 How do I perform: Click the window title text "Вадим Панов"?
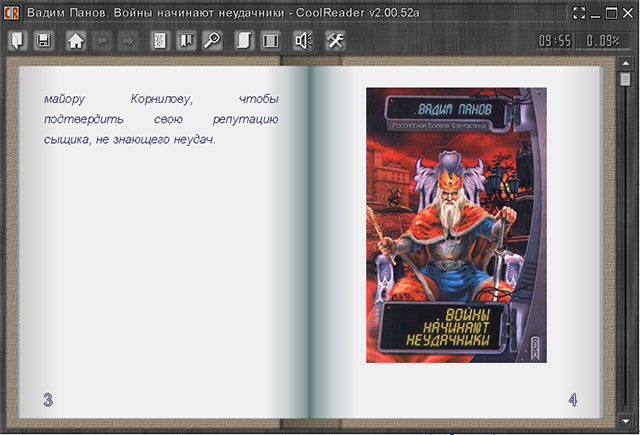click(x=67, y=13)
